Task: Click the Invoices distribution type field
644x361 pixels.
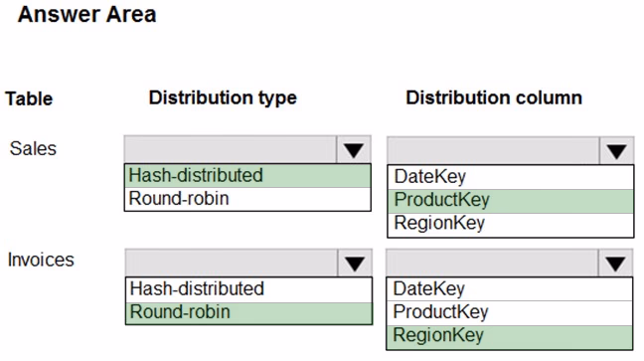Action: 232,263
